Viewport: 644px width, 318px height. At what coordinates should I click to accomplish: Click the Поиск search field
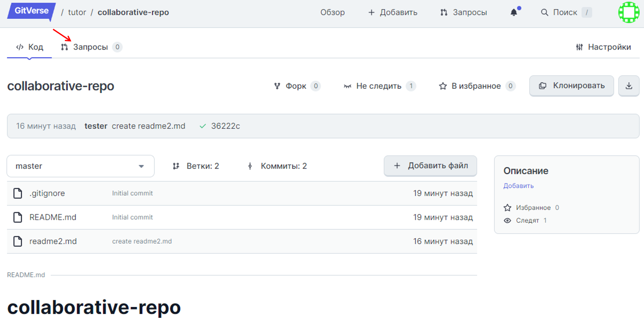click(x=566, y=12)
